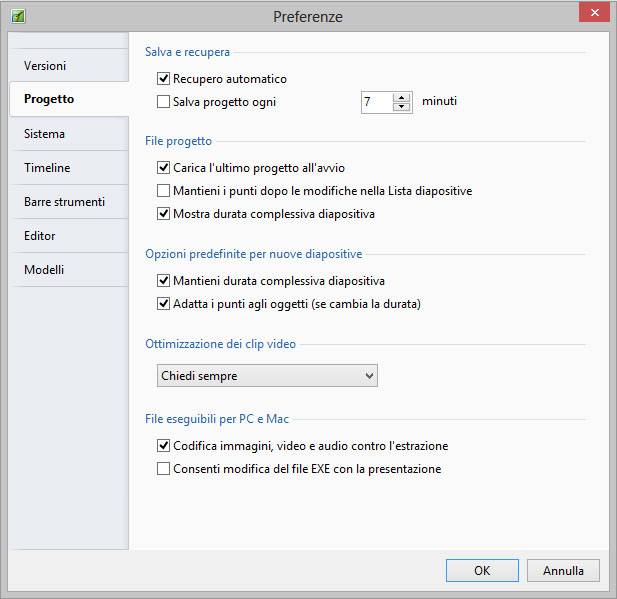Open the Versioni tab
The height and width of the screenshot is (599, 617).
click(x=45, y=66)
